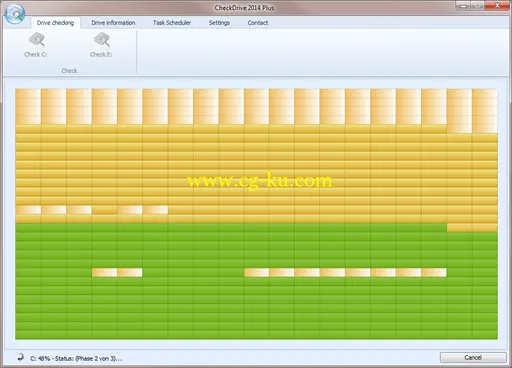The width and height of the screenshot is (512, 368).
Task: Switch to the Task Scheduler tab
Action: coord(172,23)
